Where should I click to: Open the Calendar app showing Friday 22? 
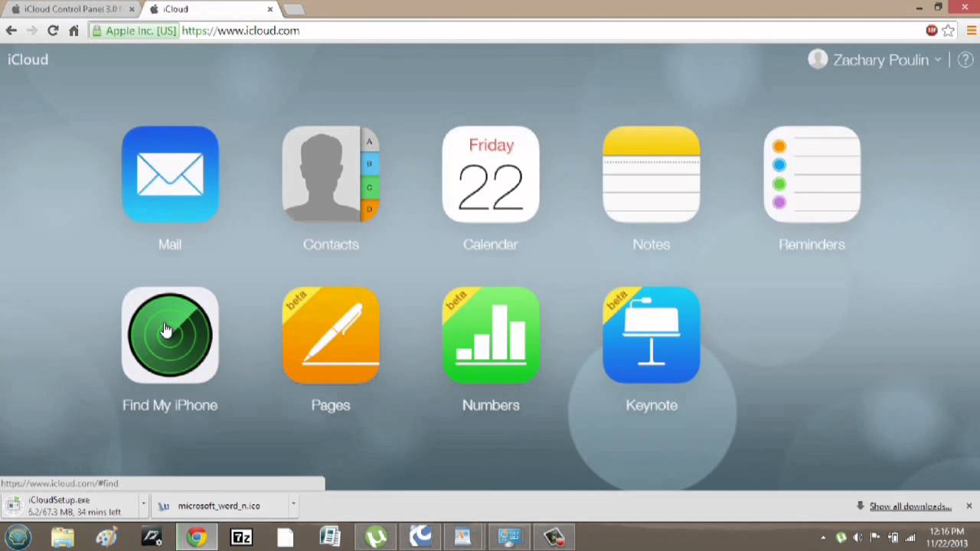491,174
